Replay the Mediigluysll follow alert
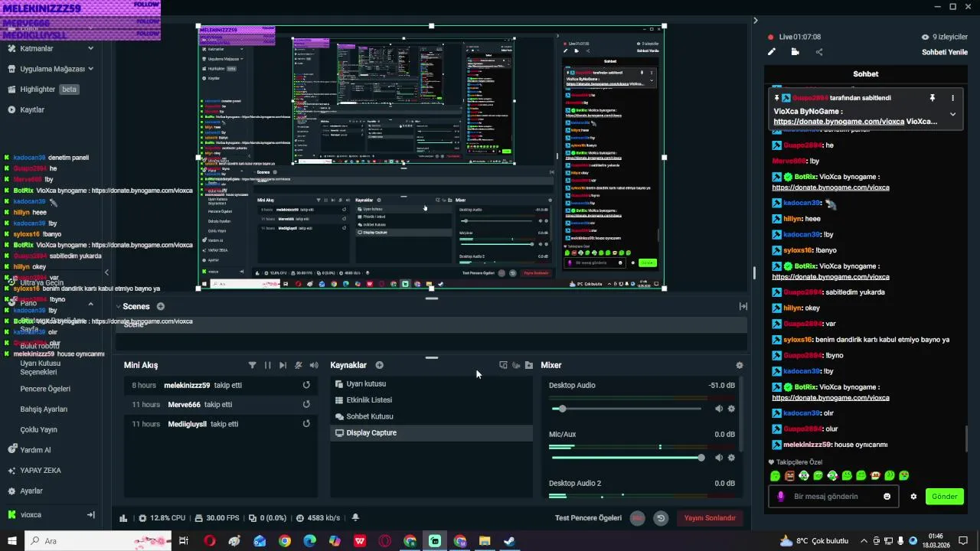This screenshot has width=980, height=551. [x=306, y=423]
